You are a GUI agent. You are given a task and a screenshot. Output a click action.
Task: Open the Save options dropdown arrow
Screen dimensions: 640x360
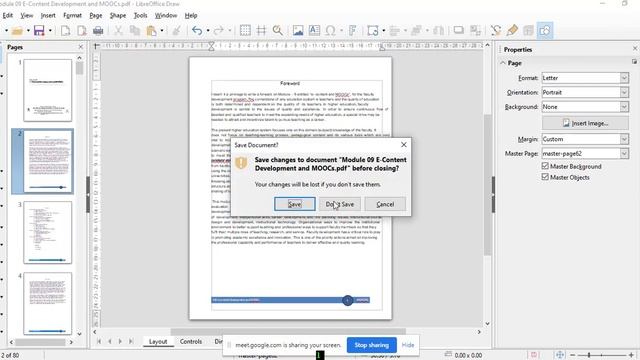pos(50,31)
